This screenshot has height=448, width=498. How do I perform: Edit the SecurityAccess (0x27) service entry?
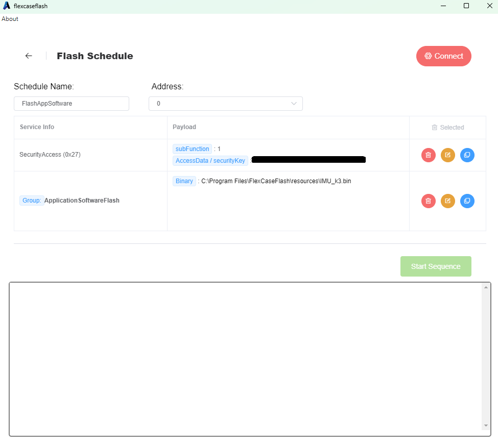(x=447, y=155)
